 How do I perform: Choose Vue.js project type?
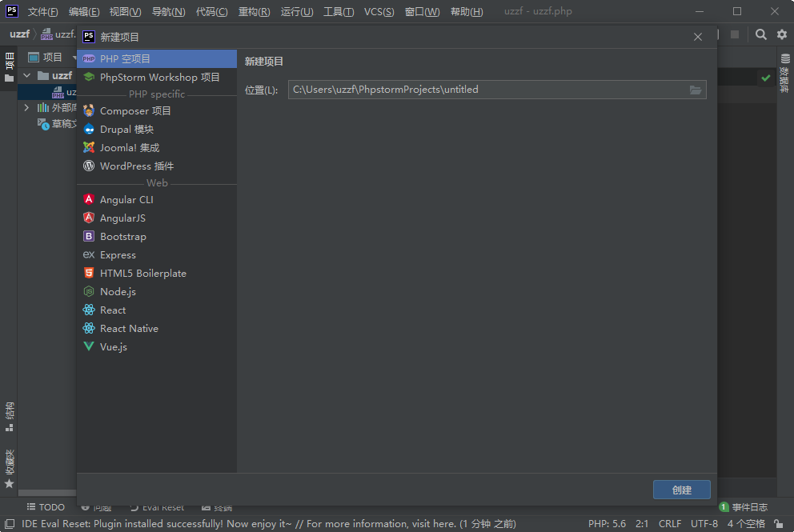(156, 346)
